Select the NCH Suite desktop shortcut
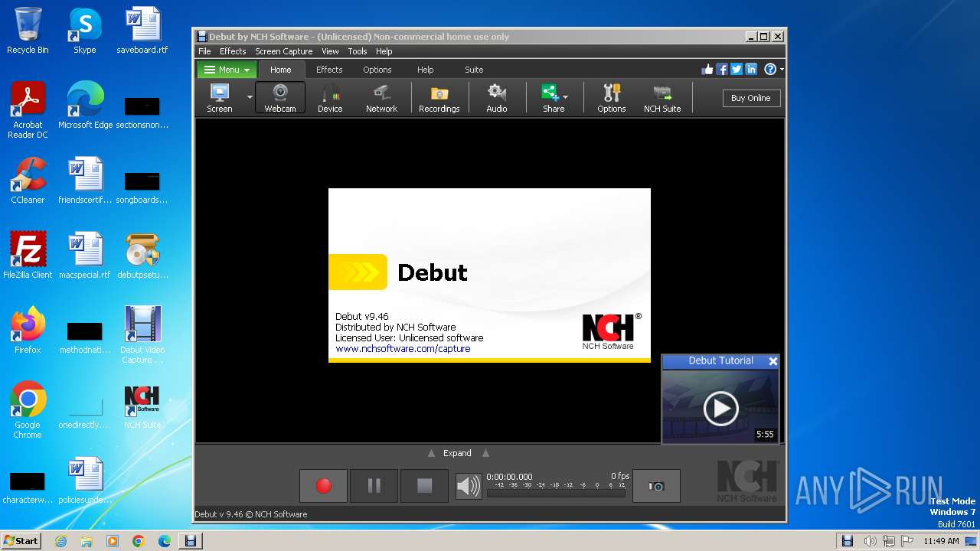The image size is (980, 551). (x=142, y=407)
